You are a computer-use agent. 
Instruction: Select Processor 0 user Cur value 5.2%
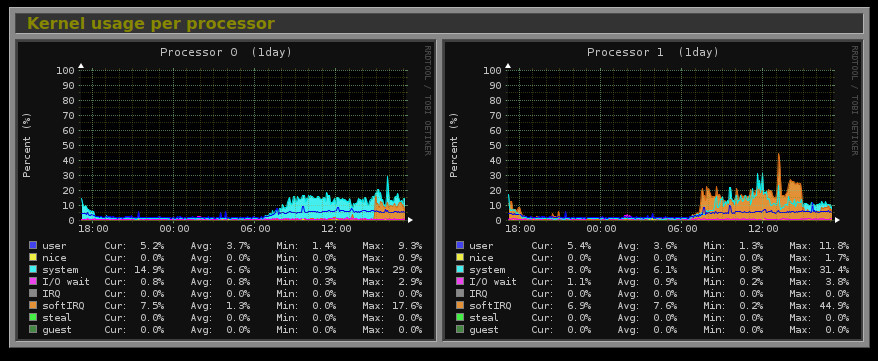coord(152,246)
